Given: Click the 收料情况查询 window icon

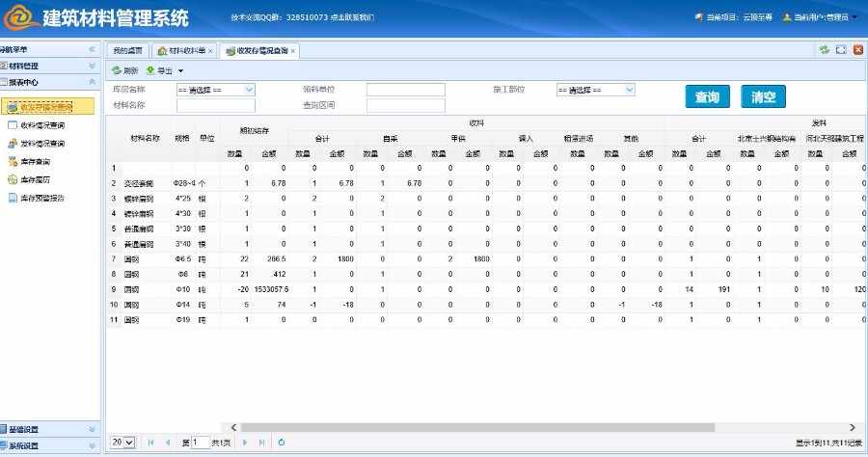Looking at the screenshot, I should [13, 125].
